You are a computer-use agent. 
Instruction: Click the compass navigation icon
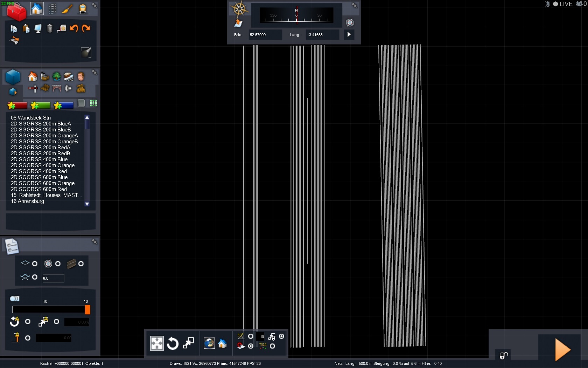[x=239, y=9]
